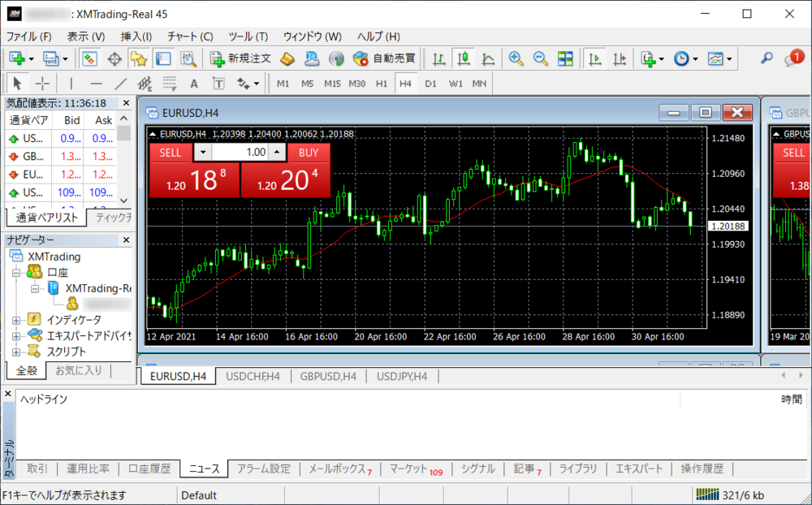Toggle the Market Watch window icon
812x505 pixels.
(x=89, y=58)
